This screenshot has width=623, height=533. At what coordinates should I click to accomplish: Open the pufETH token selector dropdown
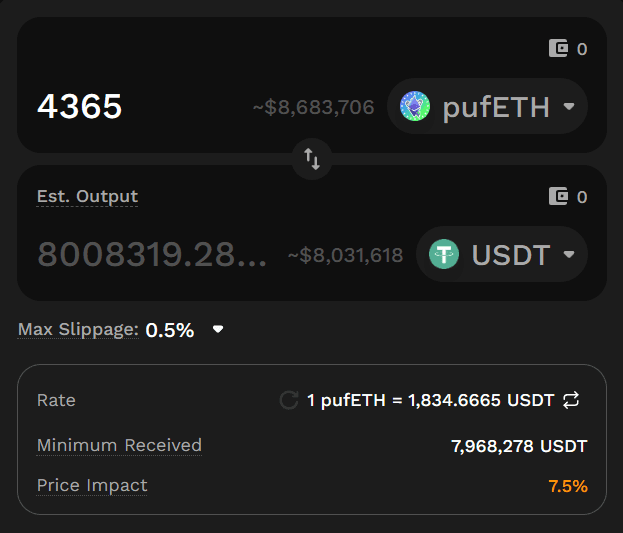(x=569, y=107)
